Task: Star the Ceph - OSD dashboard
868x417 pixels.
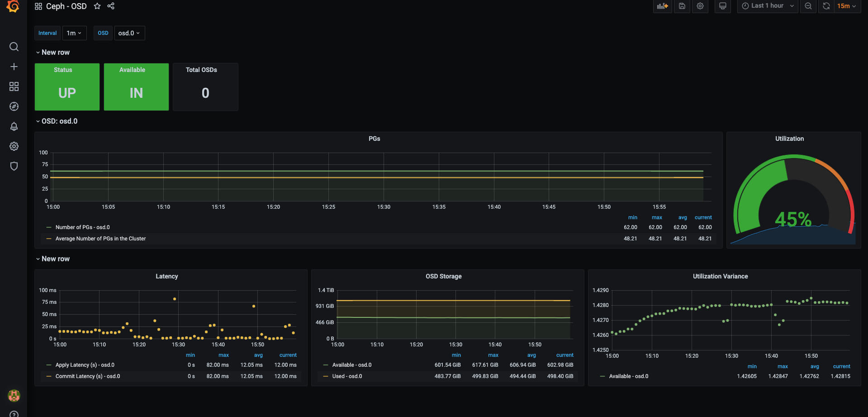Action: pyautogui.click(x=97, y=6)
